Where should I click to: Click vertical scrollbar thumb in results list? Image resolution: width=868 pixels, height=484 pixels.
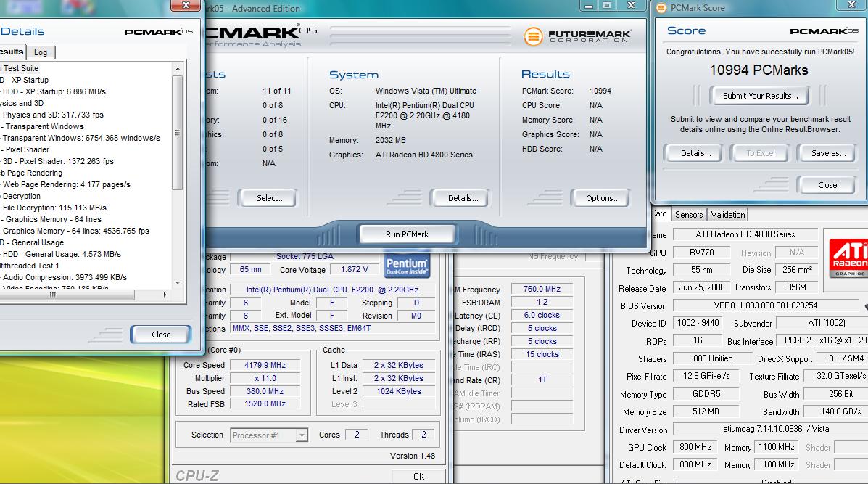178,133
